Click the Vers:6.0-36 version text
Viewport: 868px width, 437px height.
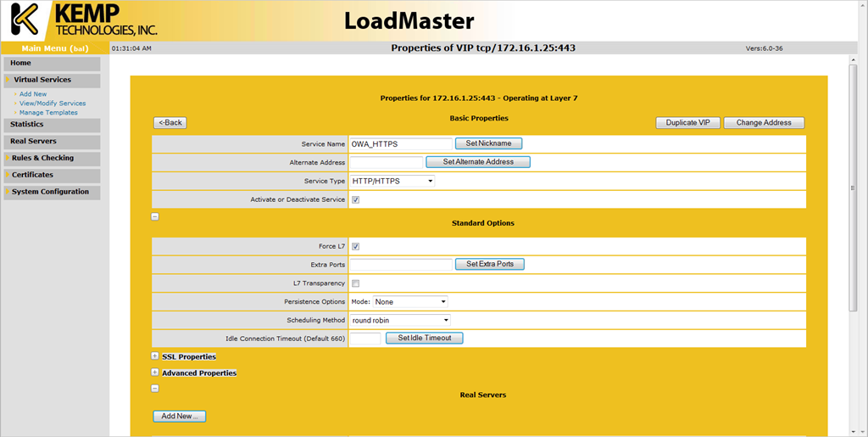tap(764, 48)
